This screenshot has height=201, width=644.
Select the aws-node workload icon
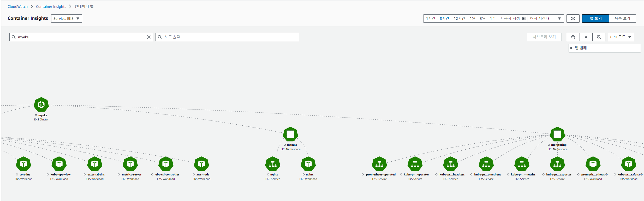pyautogui.click(x=201, y=164)
